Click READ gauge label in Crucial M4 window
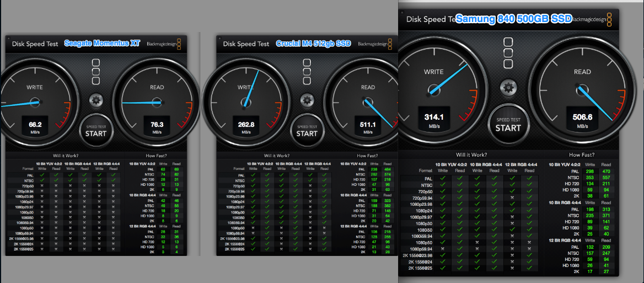644x283 pixels. click(368, 87)
